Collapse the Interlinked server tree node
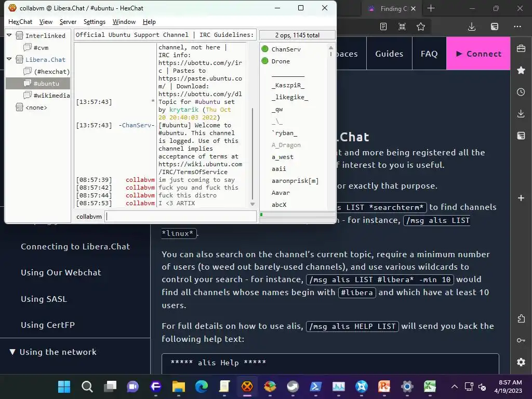The image size is (532, 399). pyautogui.click(x=9, y=35)
